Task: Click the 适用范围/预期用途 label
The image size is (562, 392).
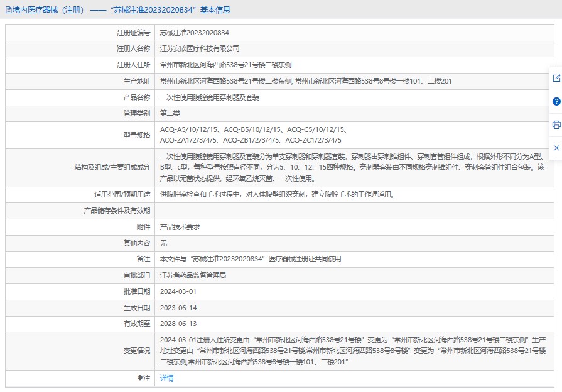Action: click(x=122, y=194)
